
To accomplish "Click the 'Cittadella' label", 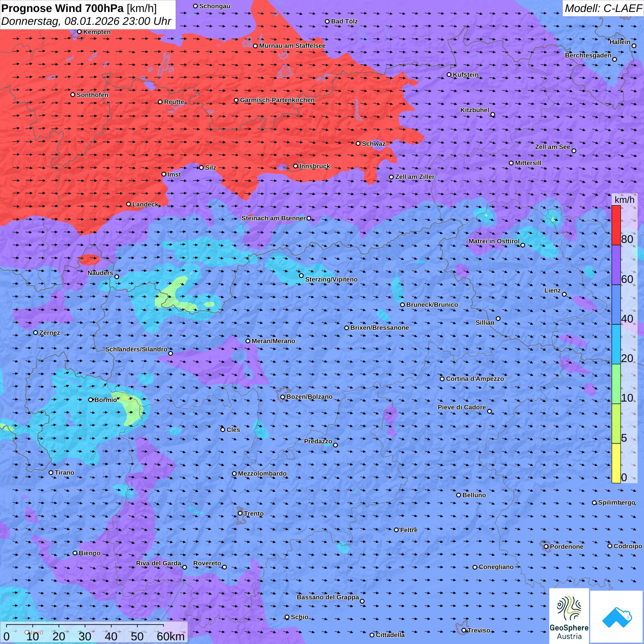I will pyautogui.click(x=390, y=635).
